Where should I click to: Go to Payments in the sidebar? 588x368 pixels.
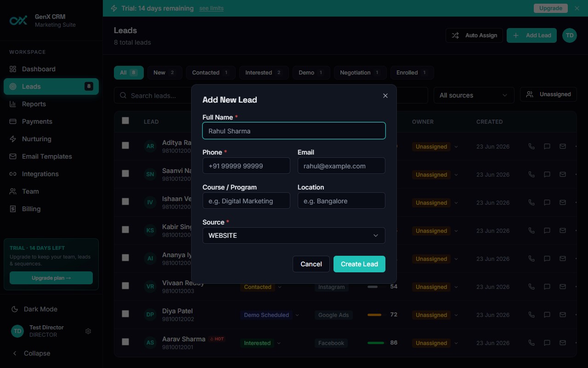click(x=51, y=121)
